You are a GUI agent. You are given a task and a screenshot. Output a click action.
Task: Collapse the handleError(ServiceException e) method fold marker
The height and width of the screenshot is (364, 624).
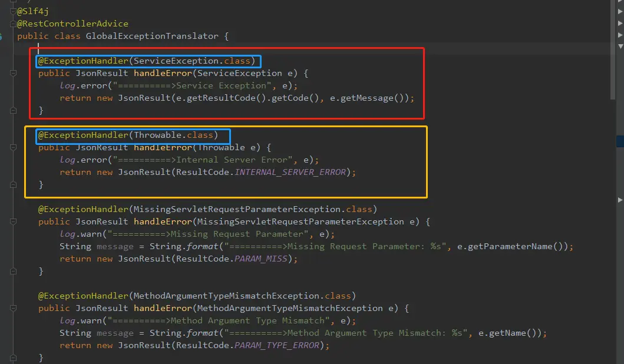tap(13, 73)
